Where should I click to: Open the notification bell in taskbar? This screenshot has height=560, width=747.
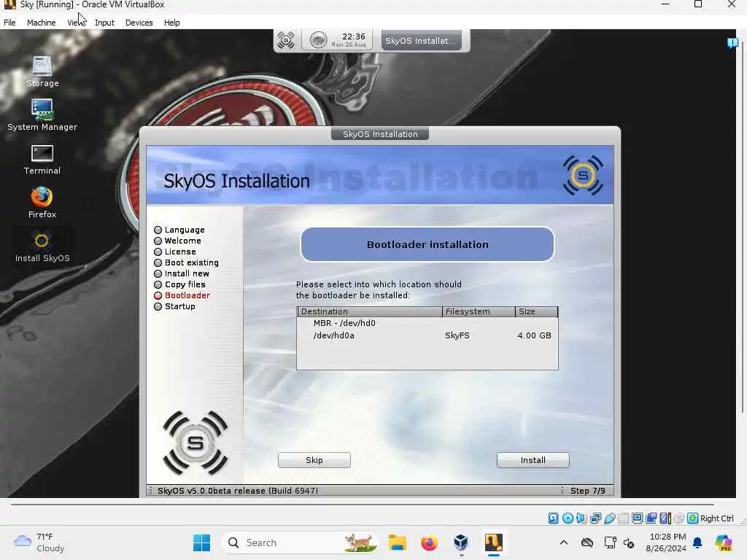tap(697, 542)
